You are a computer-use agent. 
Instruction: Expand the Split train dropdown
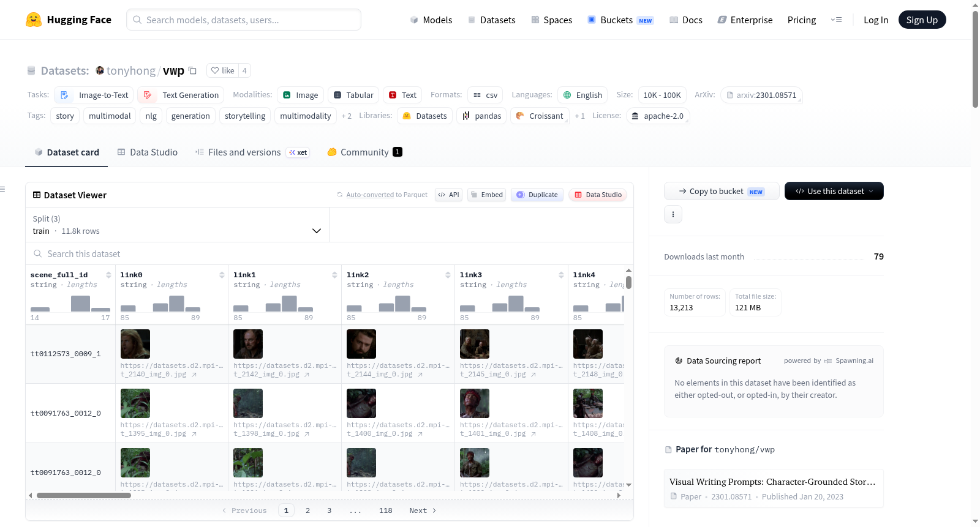(x=177, y=225)
